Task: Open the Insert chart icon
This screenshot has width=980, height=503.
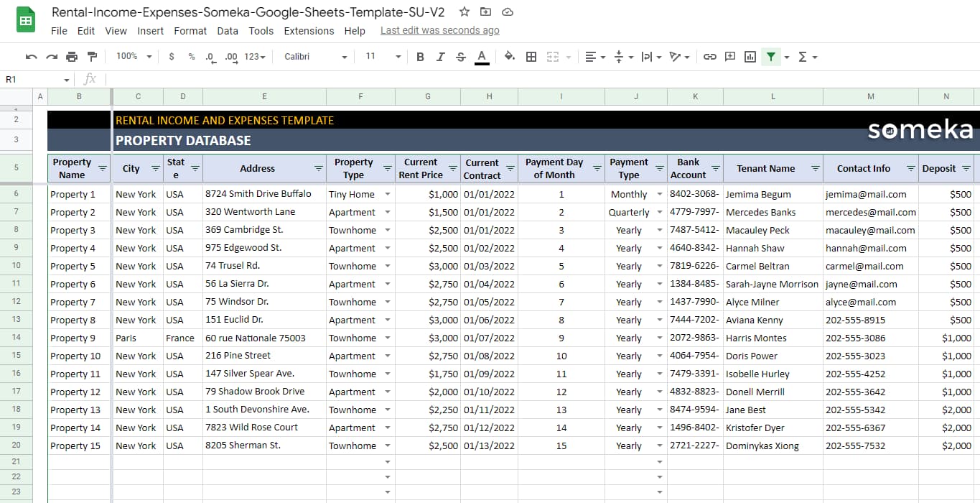Action: (750, 56)
